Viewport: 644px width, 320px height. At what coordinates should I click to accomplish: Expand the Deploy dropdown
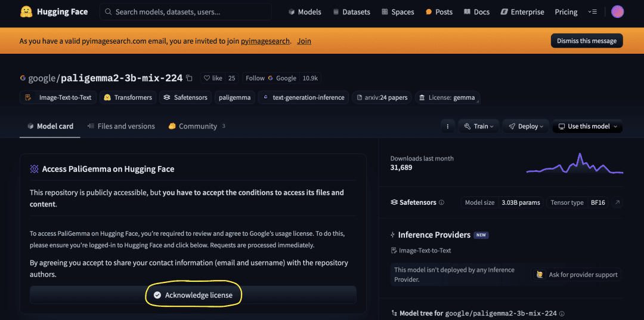pos(526,127)
